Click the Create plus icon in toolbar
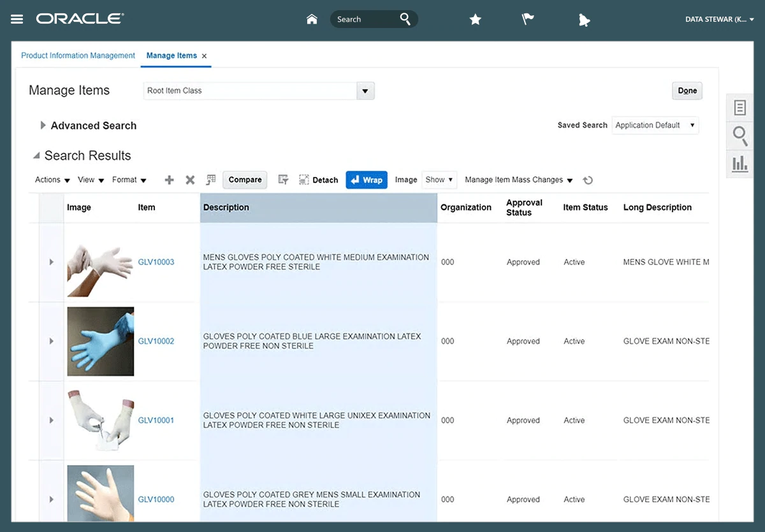 (x=169, y=180)
